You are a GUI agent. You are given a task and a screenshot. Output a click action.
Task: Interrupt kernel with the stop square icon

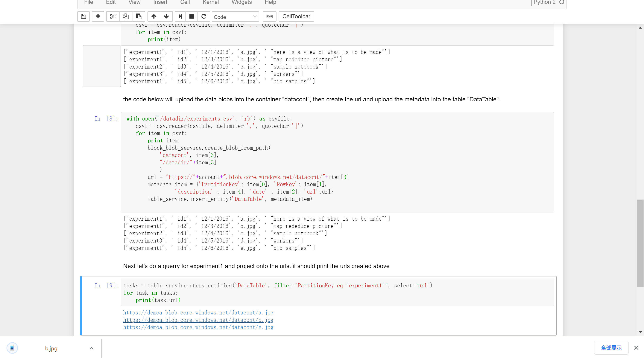tap(192, 17)
